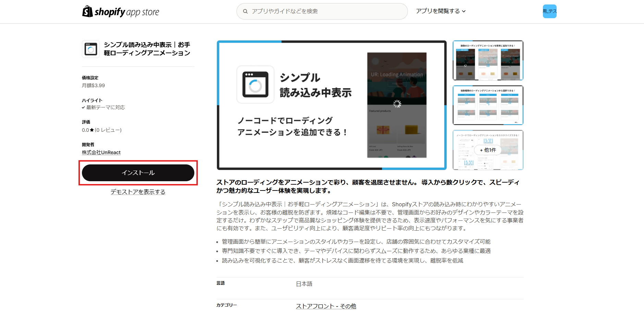
Task: Click the search magnifier icon
Action: point(245,11)
